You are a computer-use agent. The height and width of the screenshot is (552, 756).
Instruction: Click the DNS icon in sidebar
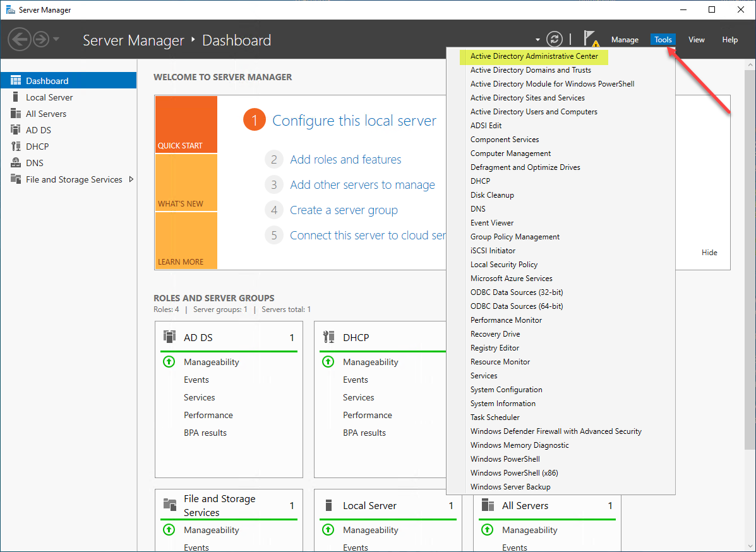tap(16, 162)
